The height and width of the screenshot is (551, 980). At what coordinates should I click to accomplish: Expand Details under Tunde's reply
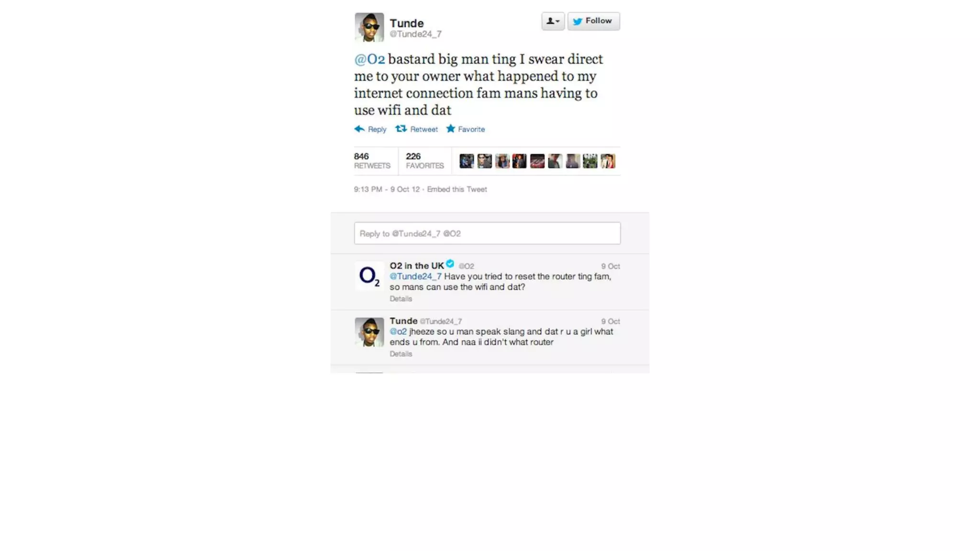401,354
